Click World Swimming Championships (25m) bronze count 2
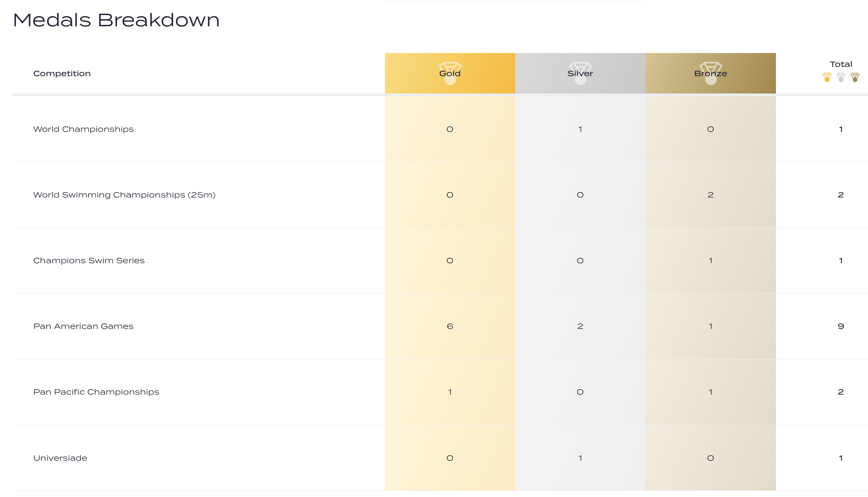 pyautogui.click(x=711, y=195)
